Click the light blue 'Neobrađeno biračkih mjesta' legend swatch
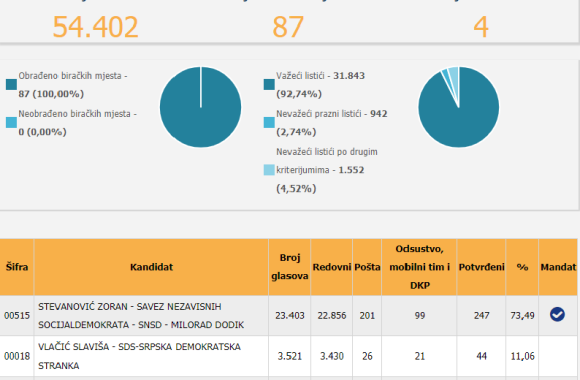Viewport: 580px width, 380px height. [x=11, y=122]
